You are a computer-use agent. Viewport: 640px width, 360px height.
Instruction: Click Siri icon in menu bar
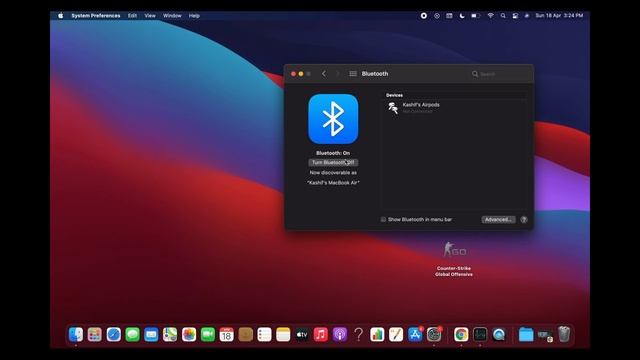pyautogui.click(x=527, y=16)
